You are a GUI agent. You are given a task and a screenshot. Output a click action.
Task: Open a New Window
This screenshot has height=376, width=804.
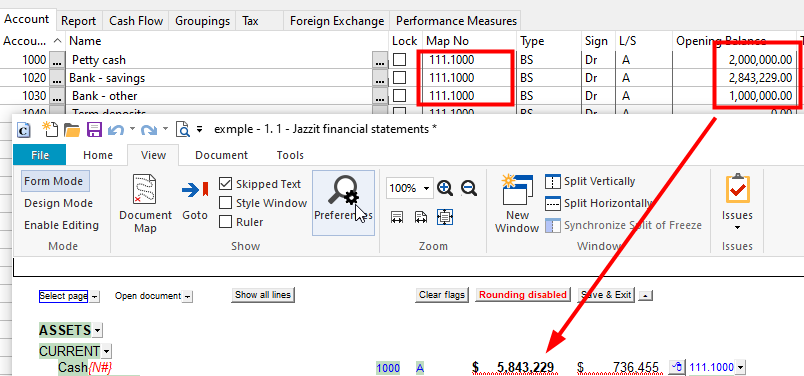517,203
